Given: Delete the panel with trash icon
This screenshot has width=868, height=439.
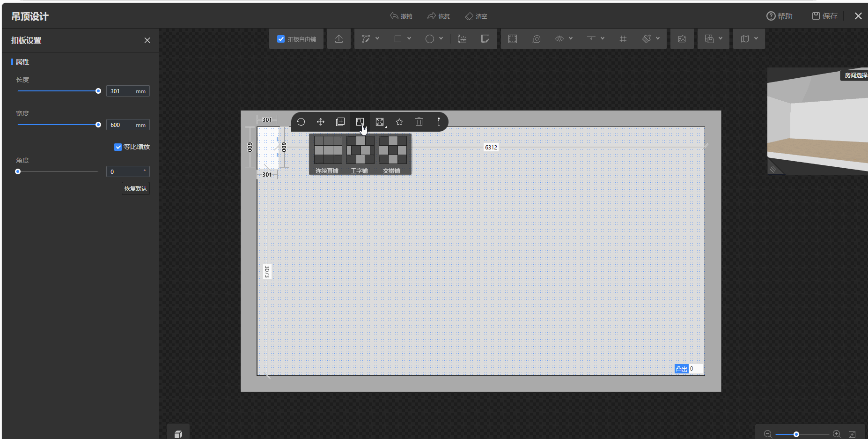Looking at the screenshot, I should coord(419,122).
